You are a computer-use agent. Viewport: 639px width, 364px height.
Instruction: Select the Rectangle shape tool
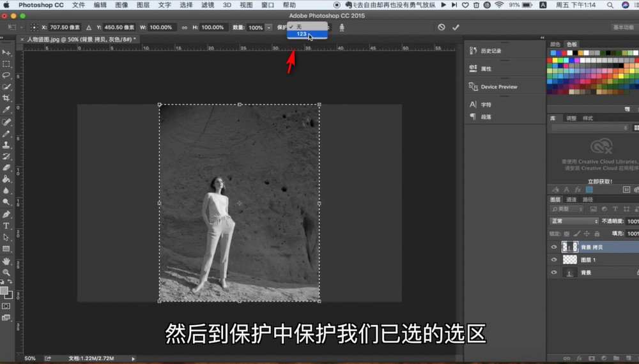coord(6,249)
